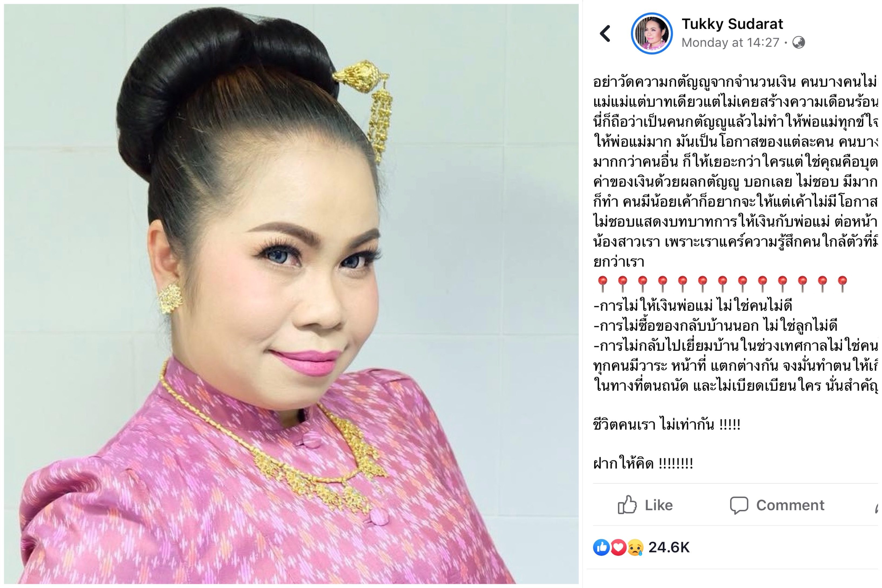Show who reacted via the 24.6K count
The image size is (882, 588).
(669, 547)
